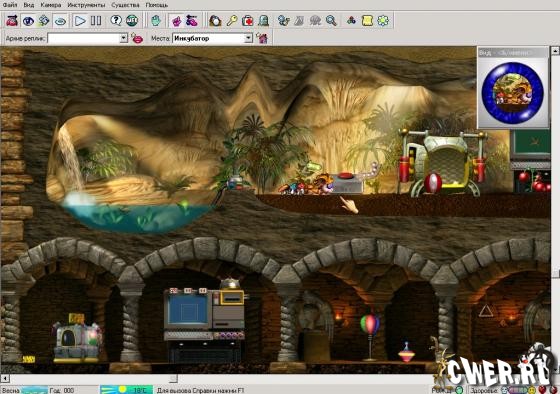This screenshot has width=560, height=394.
Task: Click the lips speak button
Action: 137,38
